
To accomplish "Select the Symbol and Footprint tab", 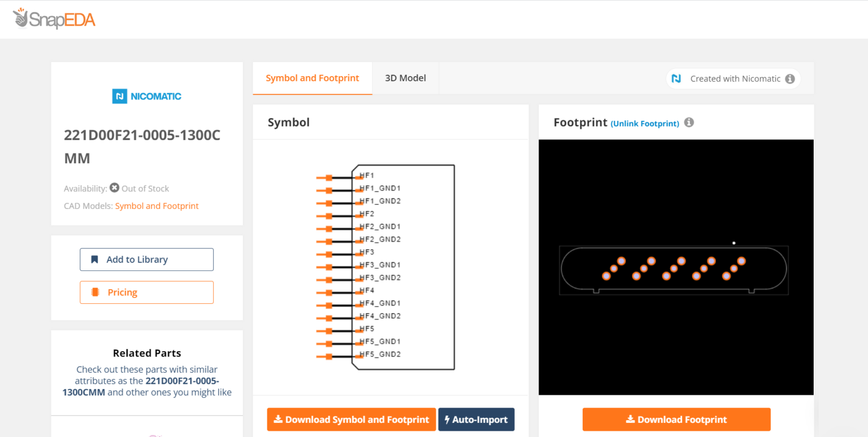I will pos(313,78).
